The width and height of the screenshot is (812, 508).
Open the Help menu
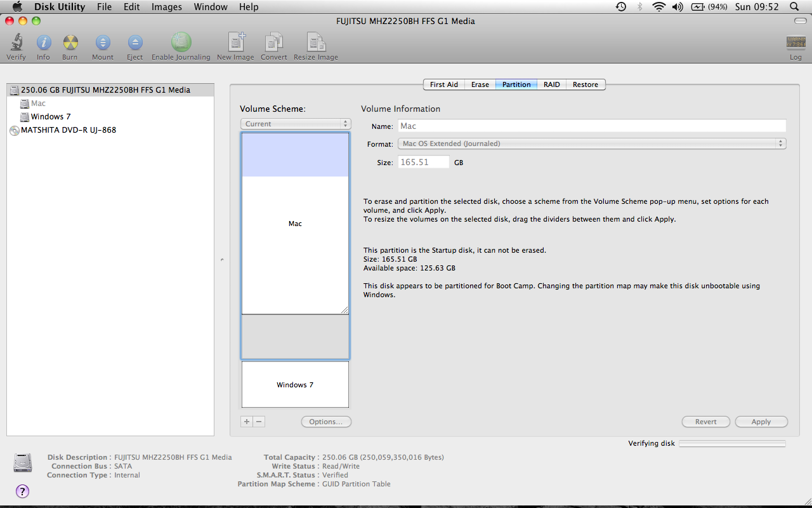click(249, 7)
